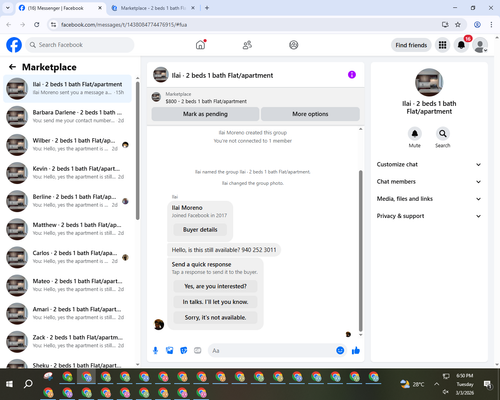
Task: Open Matthew conversation in list
Action: tap(68, 229)
